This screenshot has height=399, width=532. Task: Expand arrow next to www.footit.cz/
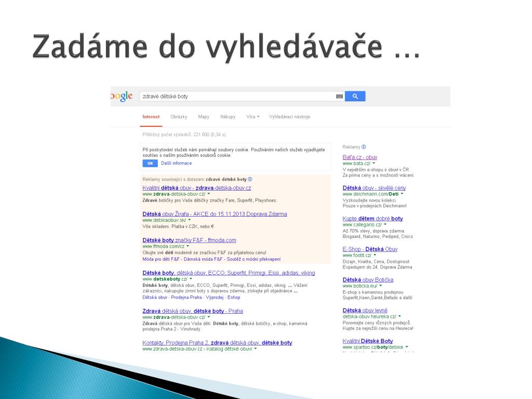tap(375, 255)
